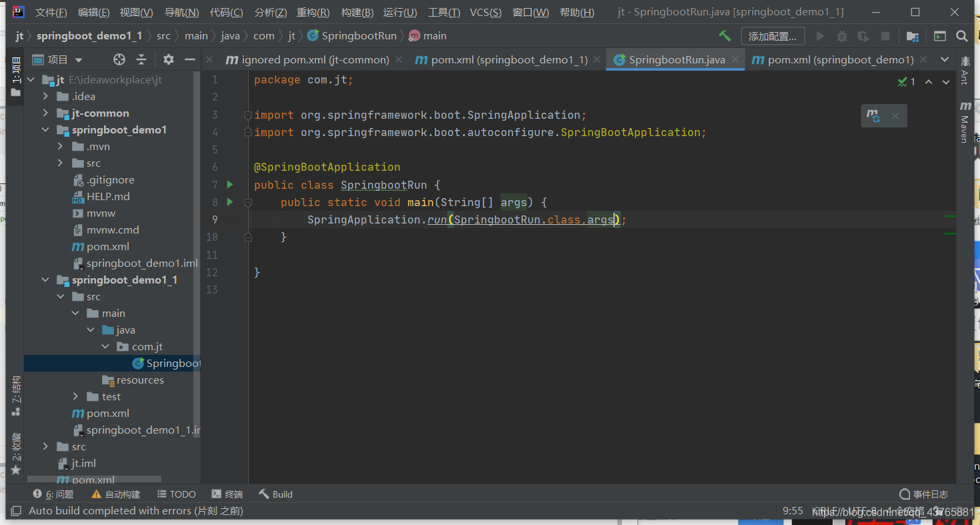Collapse the com.jt package
The width and height of the screenshot is (980, 525).
click(105, 347)
